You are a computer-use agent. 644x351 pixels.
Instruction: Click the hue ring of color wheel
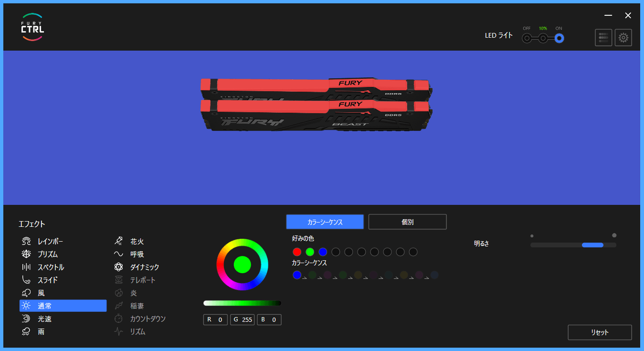click(243, 243)
